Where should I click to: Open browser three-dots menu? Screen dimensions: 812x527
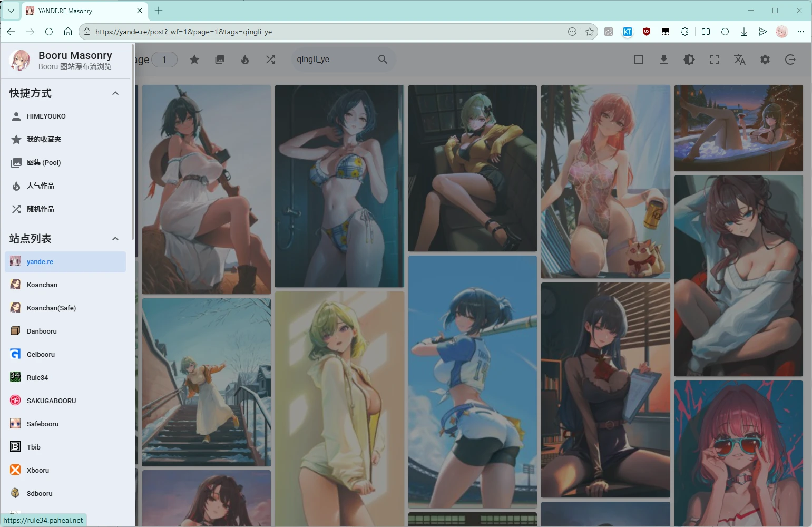(x=801, y=32)
